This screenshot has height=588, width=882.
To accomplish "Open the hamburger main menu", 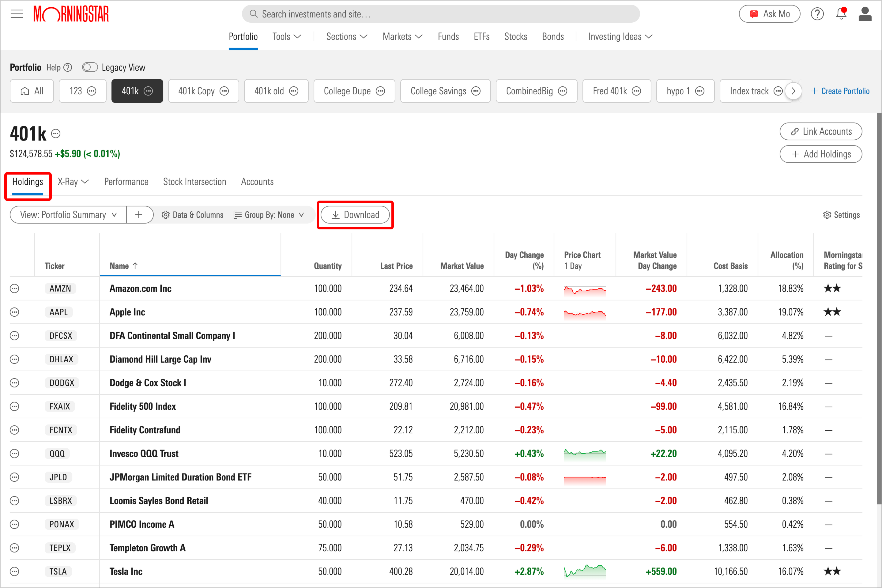I will [17, 14].
